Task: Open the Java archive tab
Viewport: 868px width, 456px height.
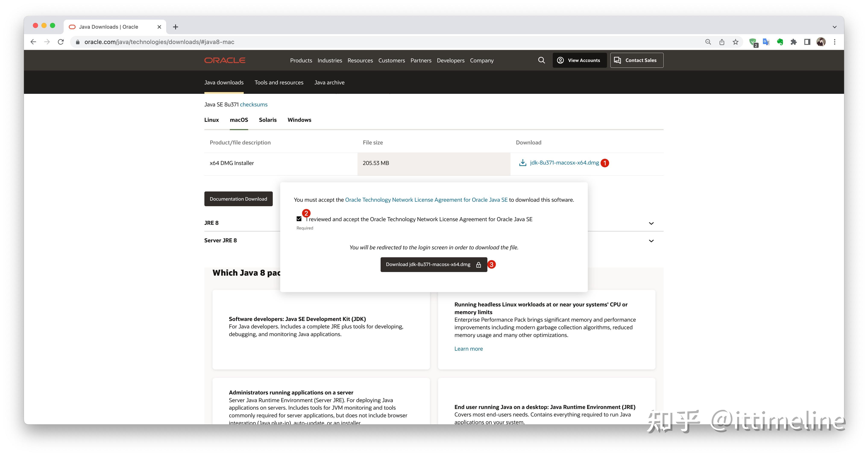Action: point(329,82)
